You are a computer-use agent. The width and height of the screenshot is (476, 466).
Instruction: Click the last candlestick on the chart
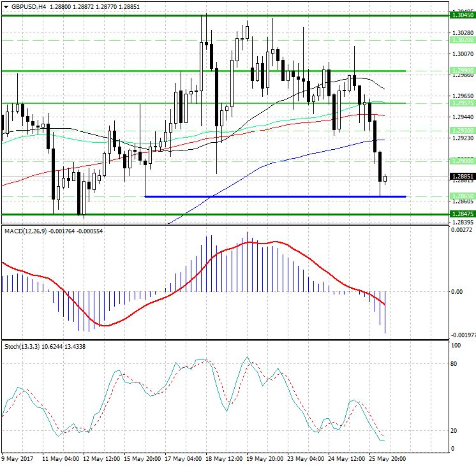(x=385, y=178)
